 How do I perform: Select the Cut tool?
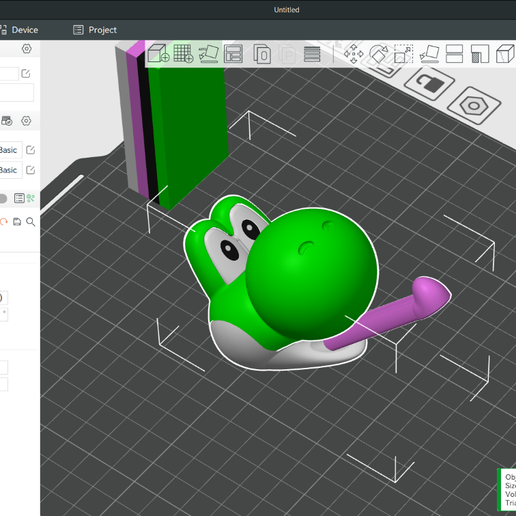(454, 54)
